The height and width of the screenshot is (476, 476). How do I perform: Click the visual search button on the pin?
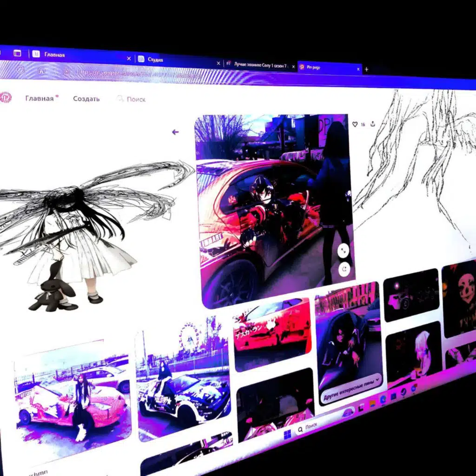[344, 269]
